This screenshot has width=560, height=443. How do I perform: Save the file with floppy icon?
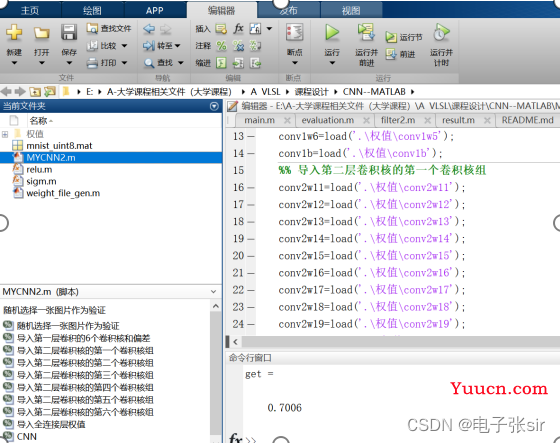point(69,32)
